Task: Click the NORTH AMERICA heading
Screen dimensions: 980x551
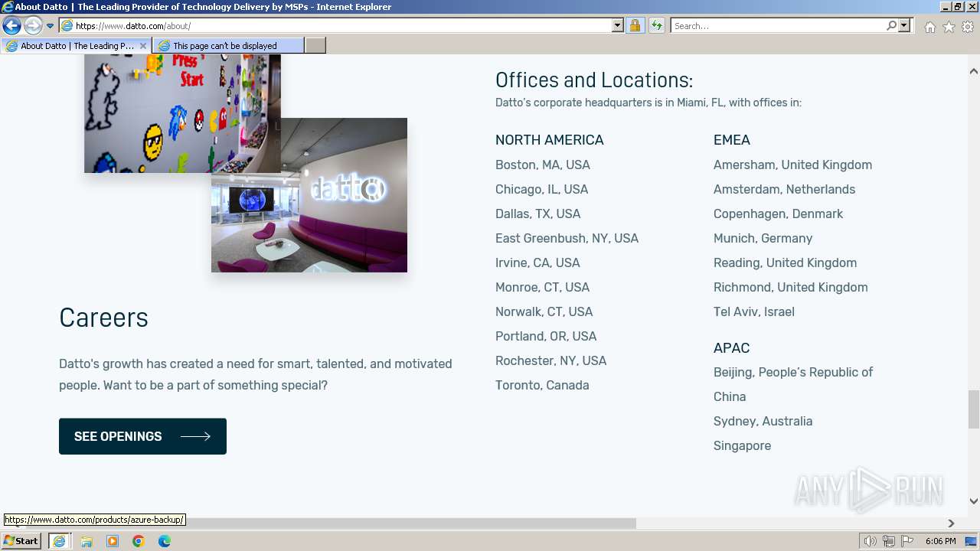Action: 550,140
